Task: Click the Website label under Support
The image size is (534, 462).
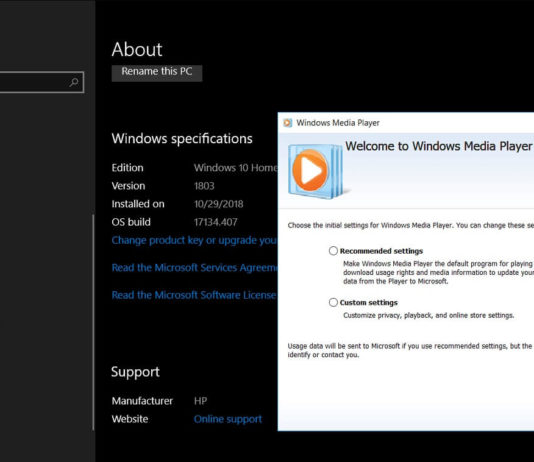Action: click(x=130, y=419)
